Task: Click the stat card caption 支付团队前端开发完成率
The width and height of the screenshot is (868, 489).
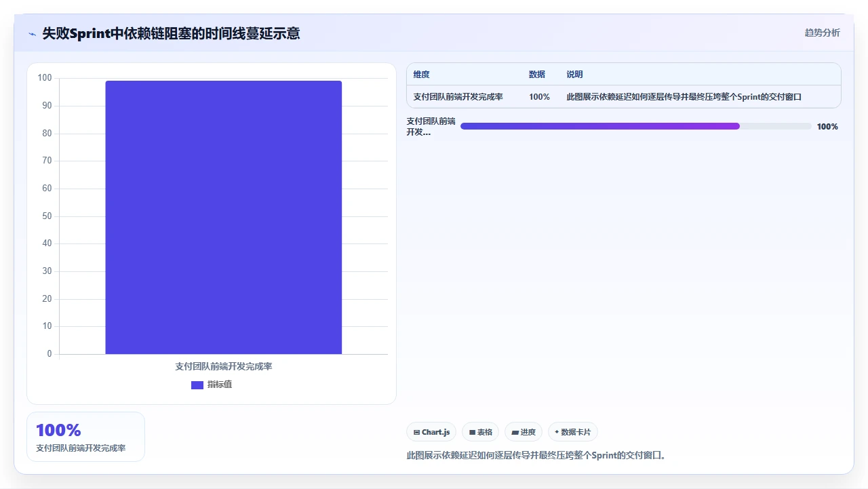Action: click(81, 448)
